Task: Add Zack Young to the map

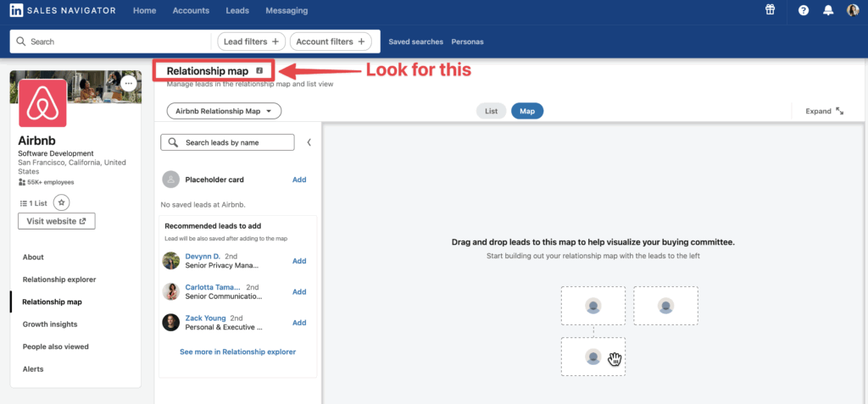Action: [299, 323]
